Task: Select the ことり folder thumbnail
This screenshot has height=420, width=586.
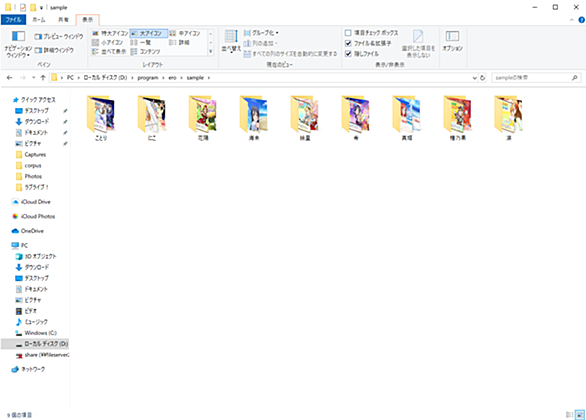Action: pos(101,114)
